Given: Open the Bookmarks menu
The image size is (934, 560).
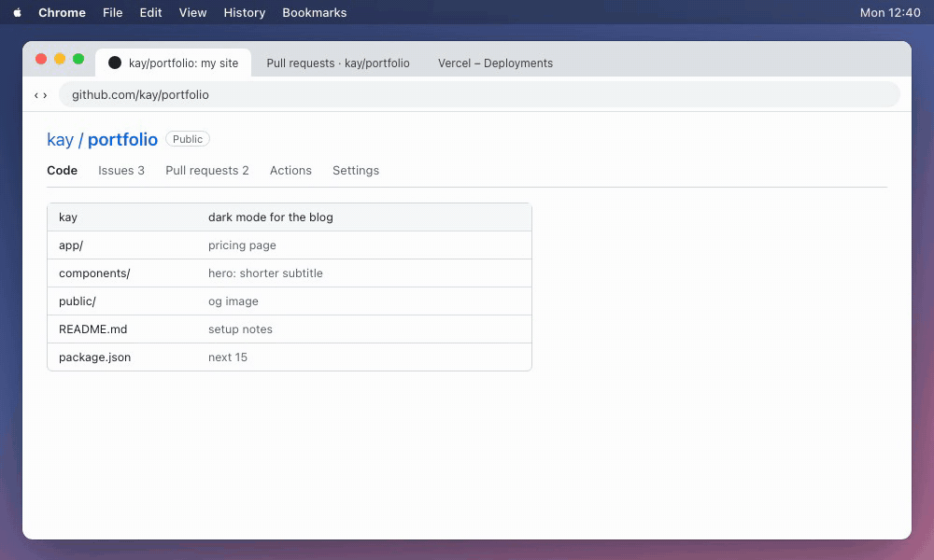Looking at the screenshot, I should click(x=315, y=12).
